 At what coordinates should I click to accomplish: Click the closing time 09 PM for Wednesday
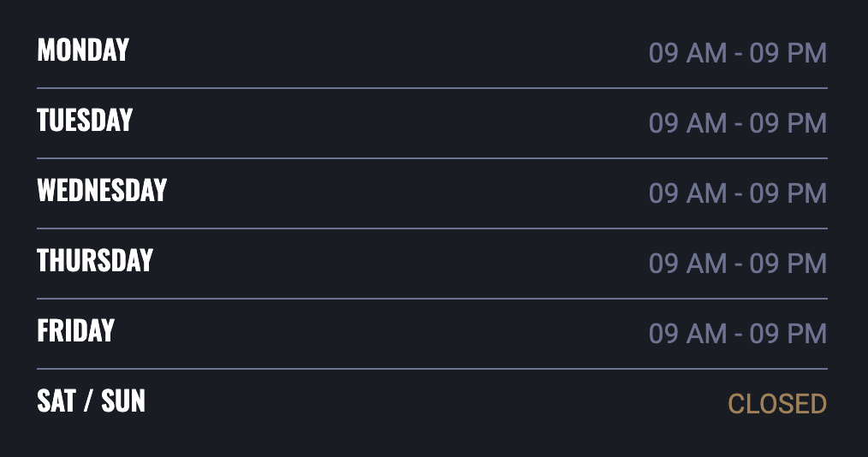pyautogui.click(x=788, y=193)
